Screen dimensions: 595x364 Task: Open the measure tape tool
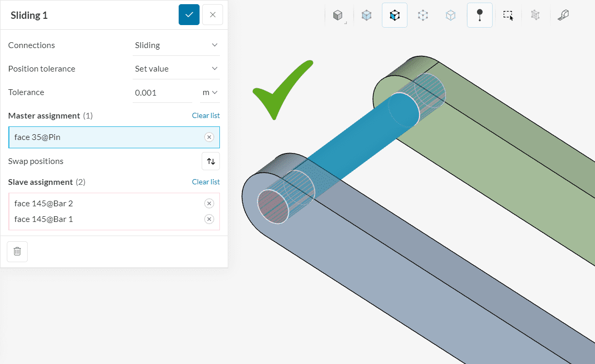(563, 16)
